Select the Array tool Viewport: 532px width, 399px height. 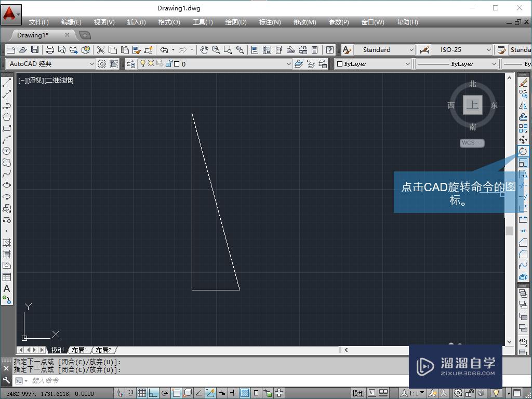coord(523,128)
